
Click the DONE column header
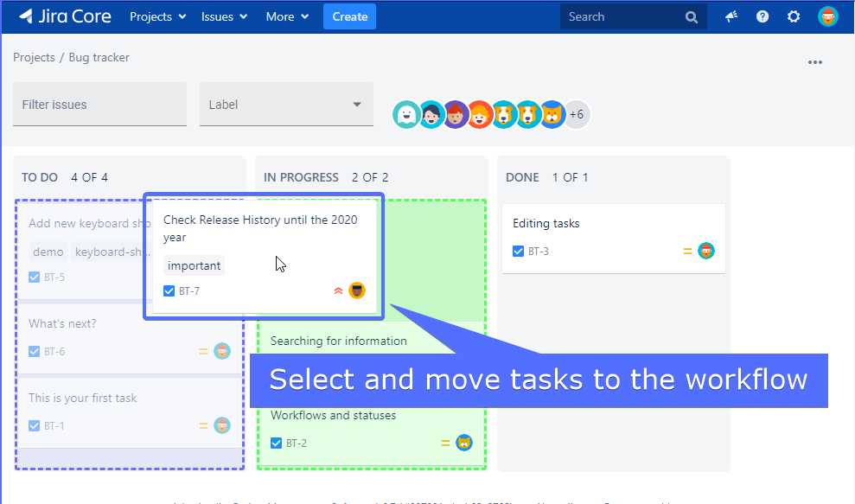[522, 177]
